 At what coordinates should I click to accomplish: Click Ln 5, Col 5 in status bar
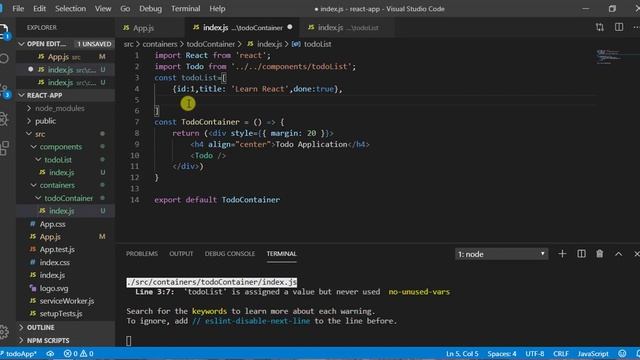[462, 353]
